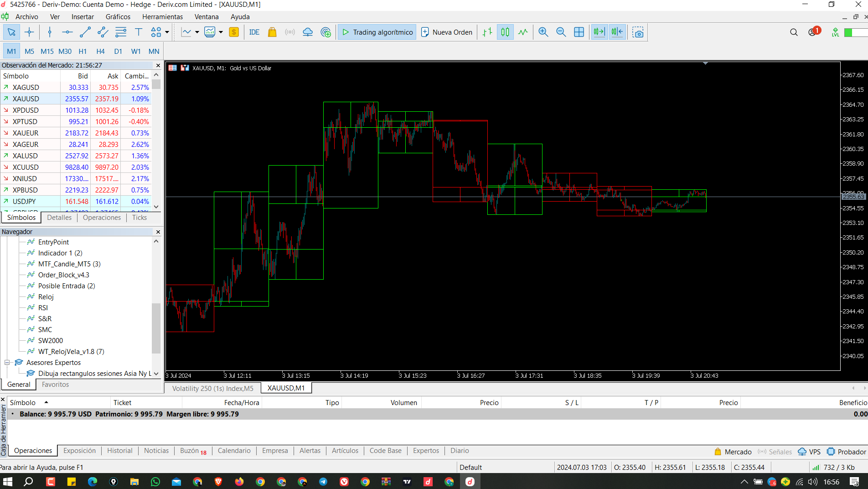868x489 pixels.
Task: Open the chart type line icon
Action: coord(186,32)
